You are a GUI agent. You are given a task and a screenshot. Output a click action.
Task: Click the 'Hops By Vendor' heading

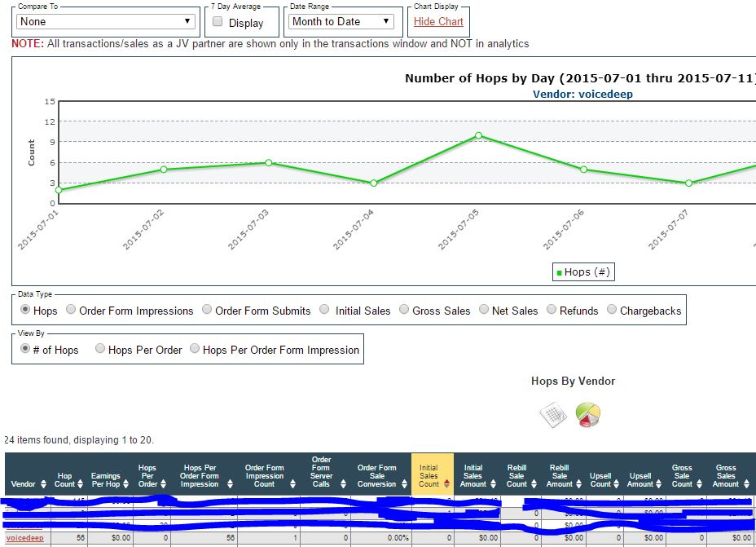click(x=573, y=381)
